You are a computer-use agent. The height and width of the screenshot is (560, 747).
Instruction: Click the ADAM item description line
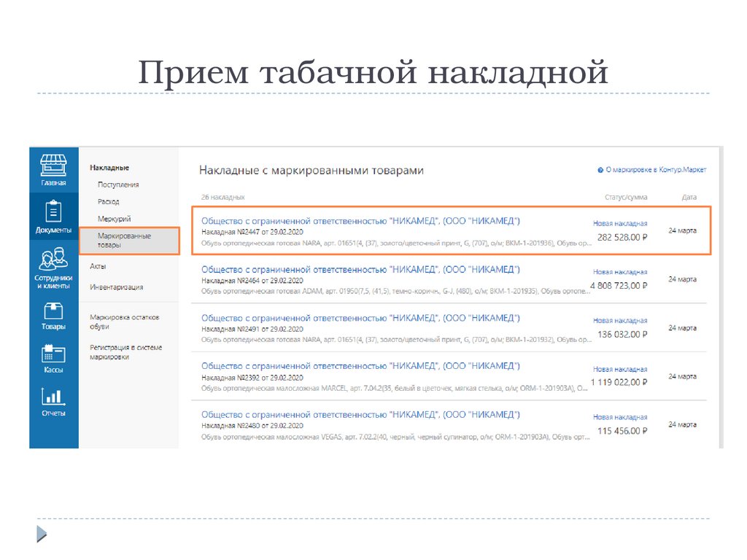point(395,292)
